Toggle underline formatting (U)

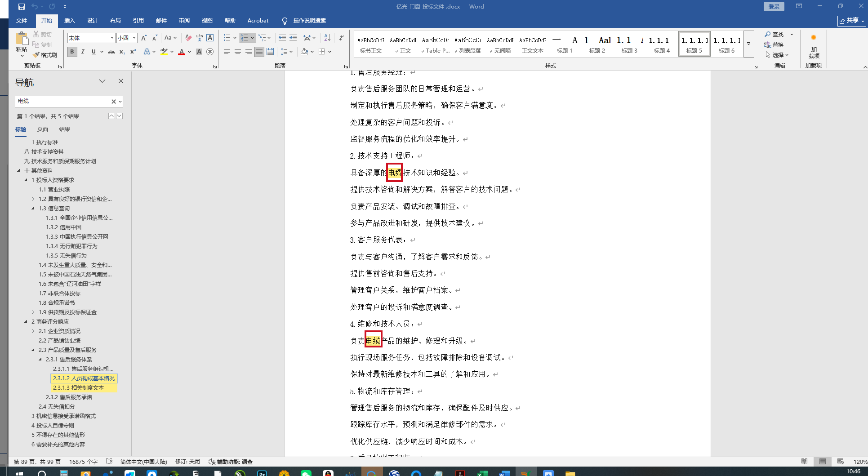tap(93, 52)
